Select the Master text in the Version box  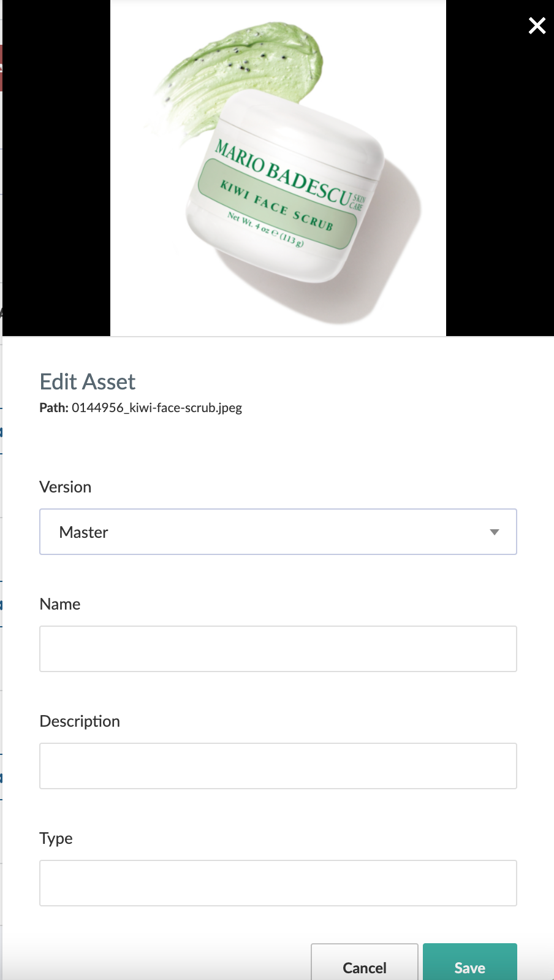(84, 532)
